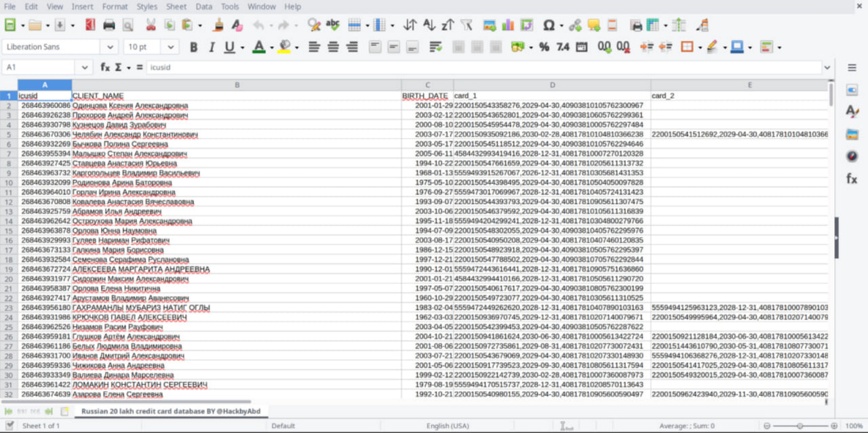Click Delete Decimal Place icon
The image size is (868, 433).
[x=623, y=47]
